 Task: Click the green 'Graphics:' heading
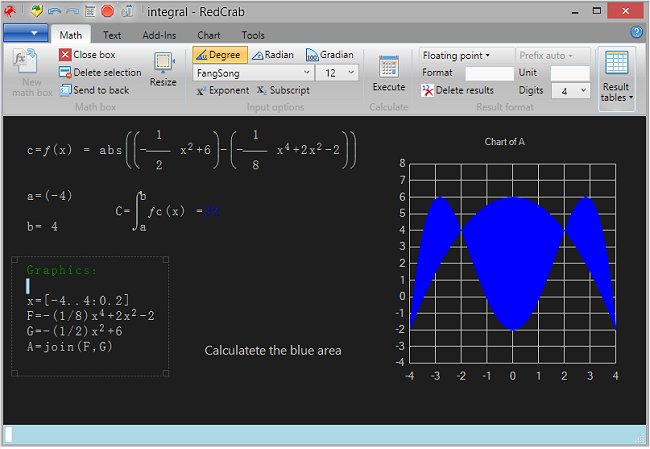(x=61, y=270)
